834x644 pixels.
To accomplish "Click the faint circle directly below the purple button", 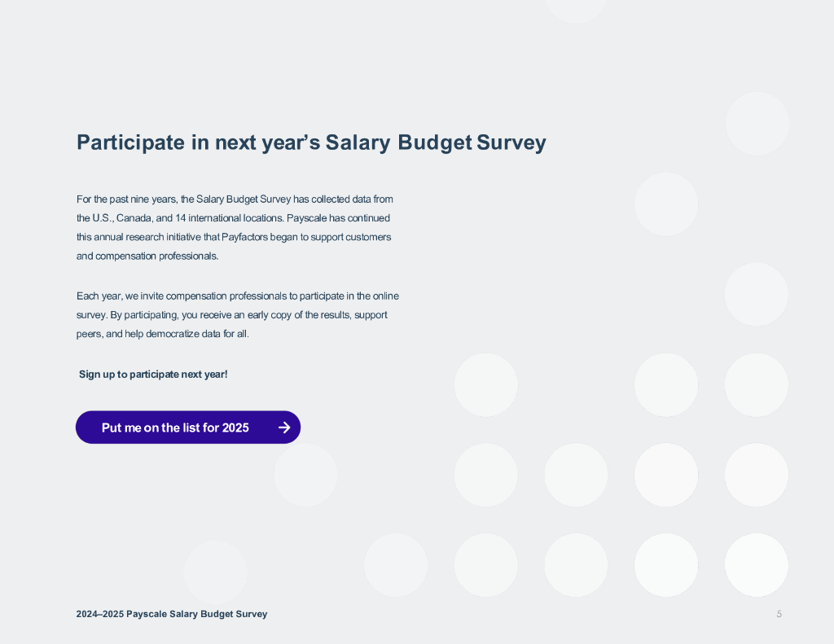I will [x=305, y=475].
